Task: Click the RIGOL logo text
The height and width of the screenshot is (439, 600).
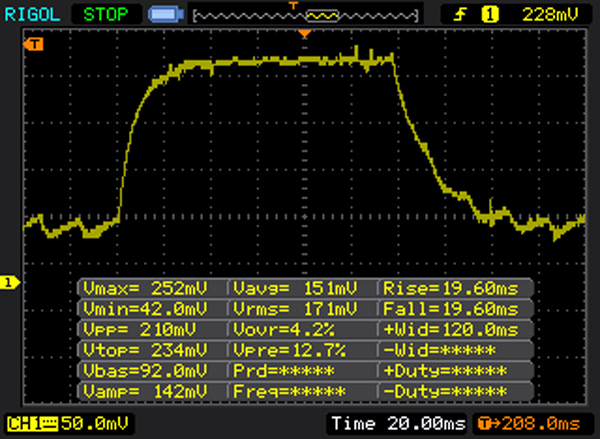Action: coord(32,15)
